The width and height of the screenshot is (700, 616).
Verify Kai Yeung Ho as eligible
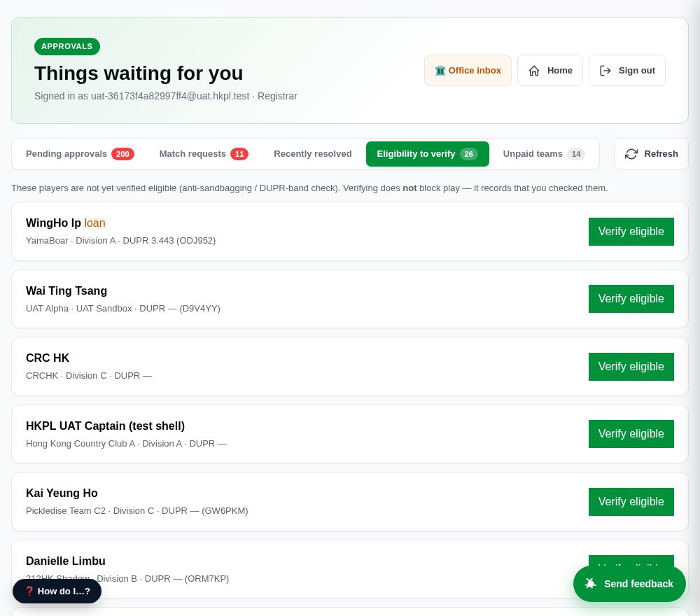click(x=631, y=502)
